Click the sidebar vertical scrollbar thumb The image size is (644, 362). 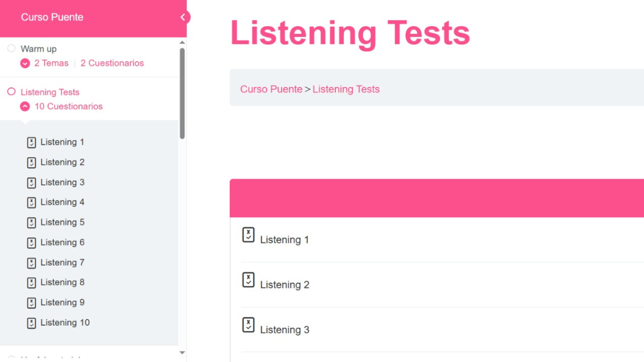[182, 94]
